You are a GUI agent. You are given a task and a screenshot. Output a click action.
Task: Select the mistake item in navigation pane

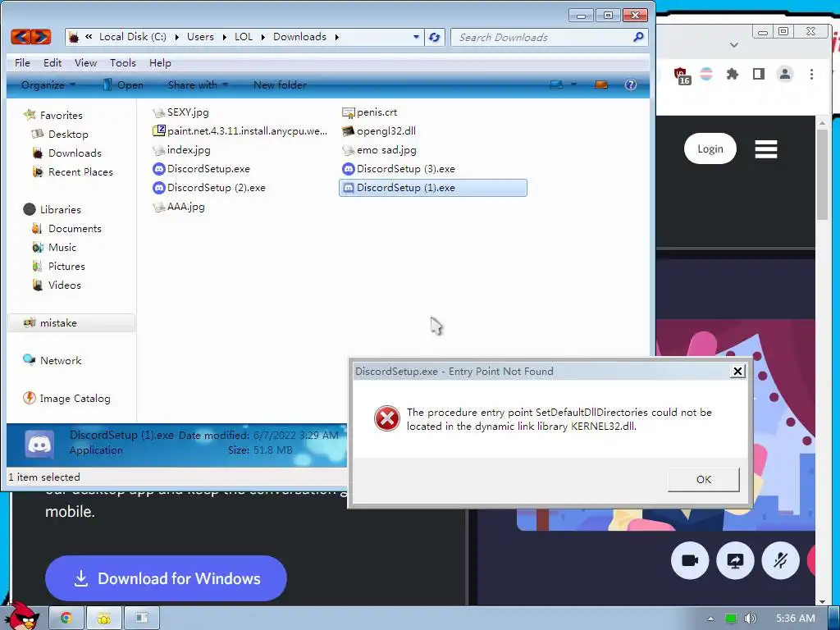(x=72, y=323)
